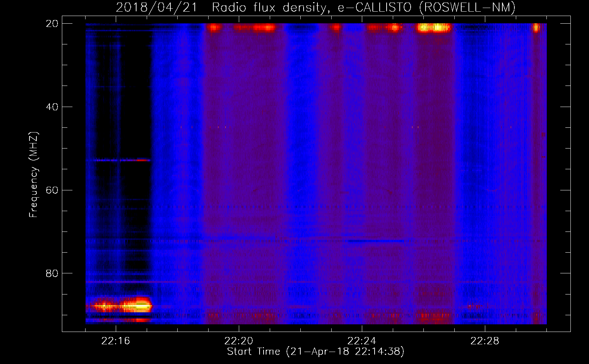Click the bright yellow-red emission near 88 MHz at 22:16
Viewport: 589px width, 364px height.
120,305
